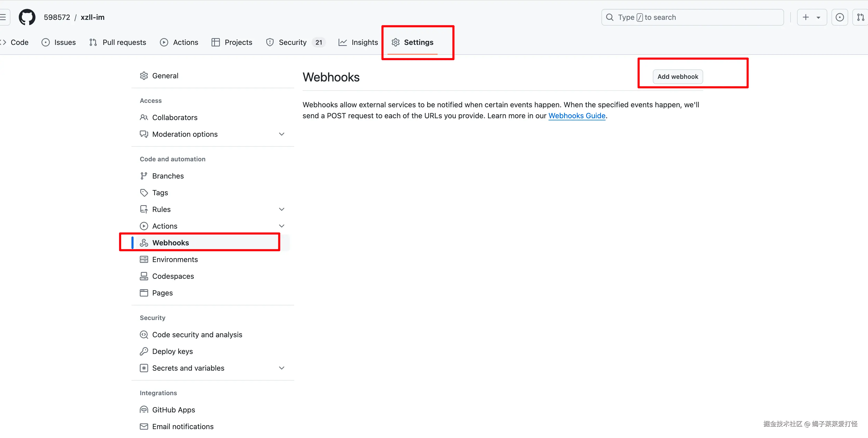This screenshot has height=438, width=868.
Task: Expand Secrets and variables chevron
Action: click(x=282, y=368)
